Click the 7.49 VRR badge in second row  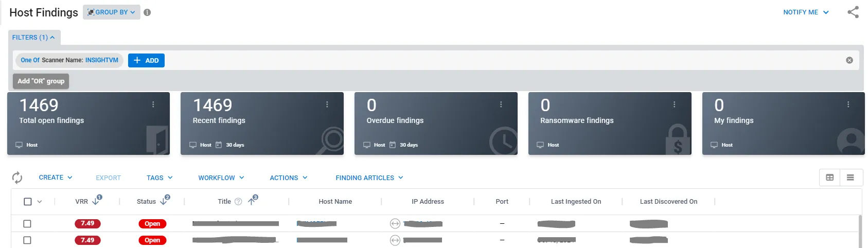(87, 240)
